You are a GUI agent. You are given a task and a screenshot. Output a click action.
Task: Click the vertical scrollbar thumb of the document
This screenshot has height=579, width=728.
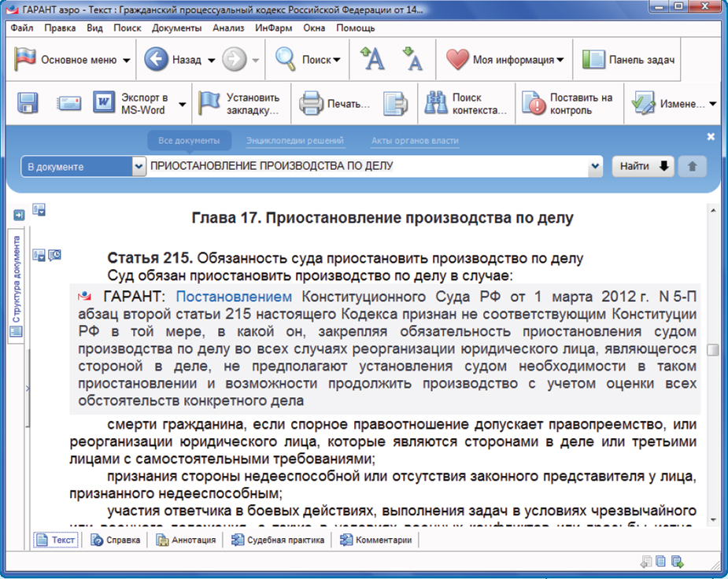(x=712, y=350)
